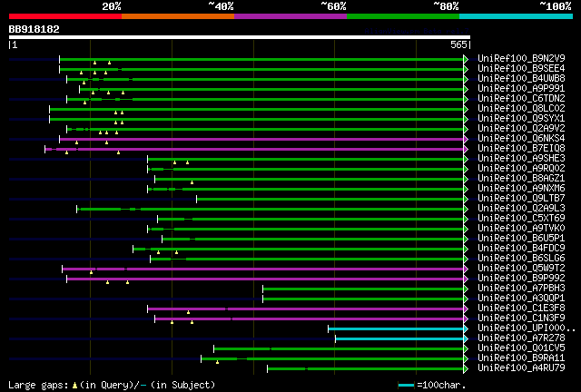Click the green alignment bar for Q01CV5
This screenshot has height=392, width=581.
coord(339,349)
